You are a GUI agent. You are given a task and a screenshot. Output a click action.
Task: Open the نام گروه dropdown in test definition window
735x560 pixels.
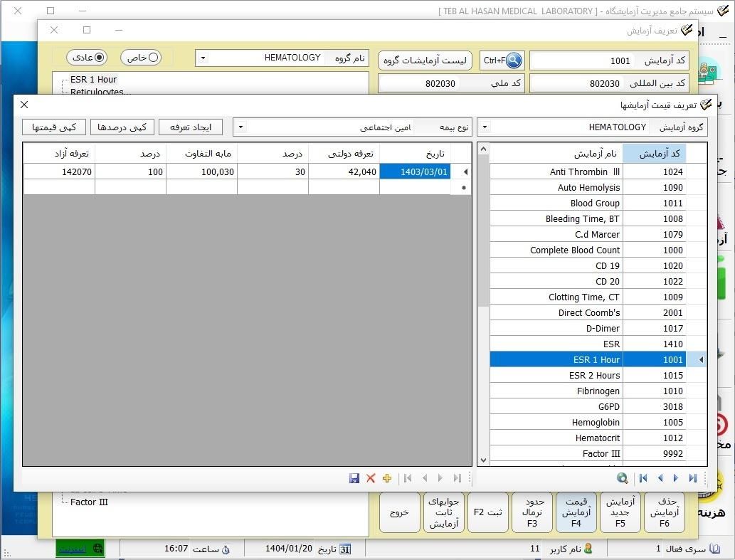pyautogui.click(x=203, y=58)
